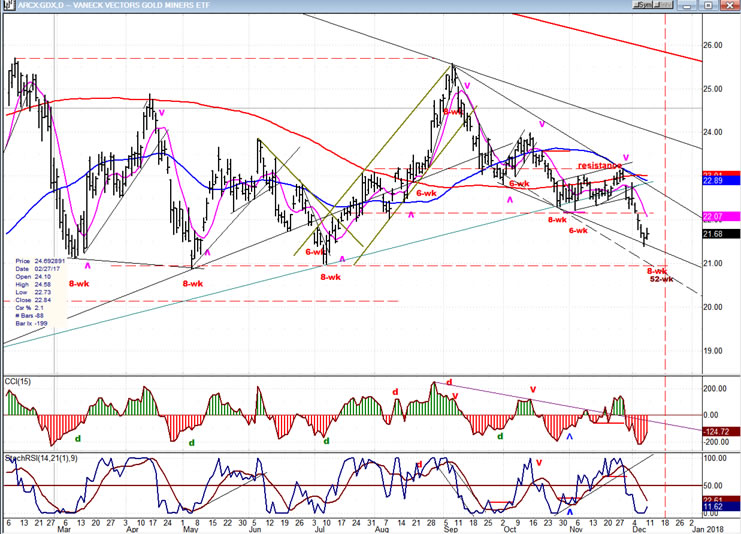741x534 pixels.
Task: Click the button right of Sym
Action: [x=663, y=5]
